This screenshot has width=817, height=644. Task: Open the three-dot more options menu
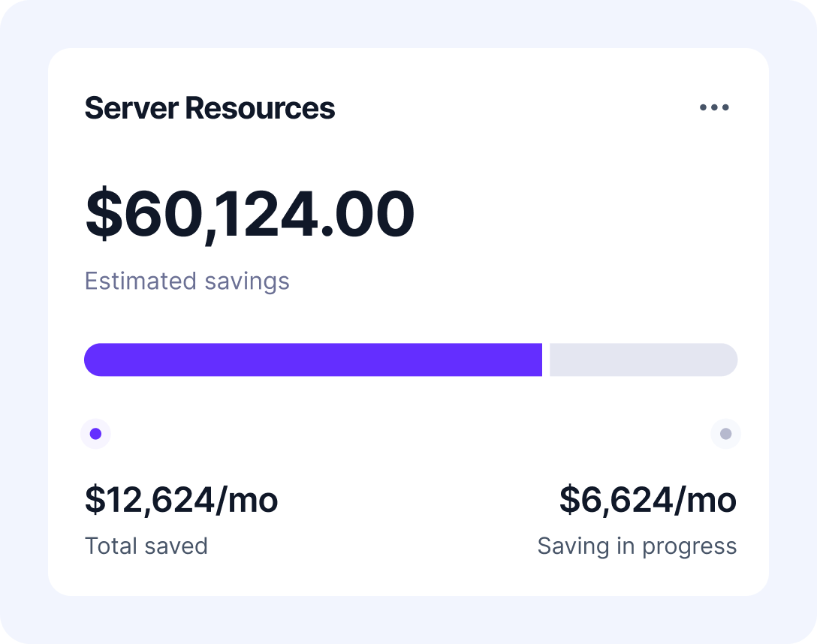[x=713, y=107]
